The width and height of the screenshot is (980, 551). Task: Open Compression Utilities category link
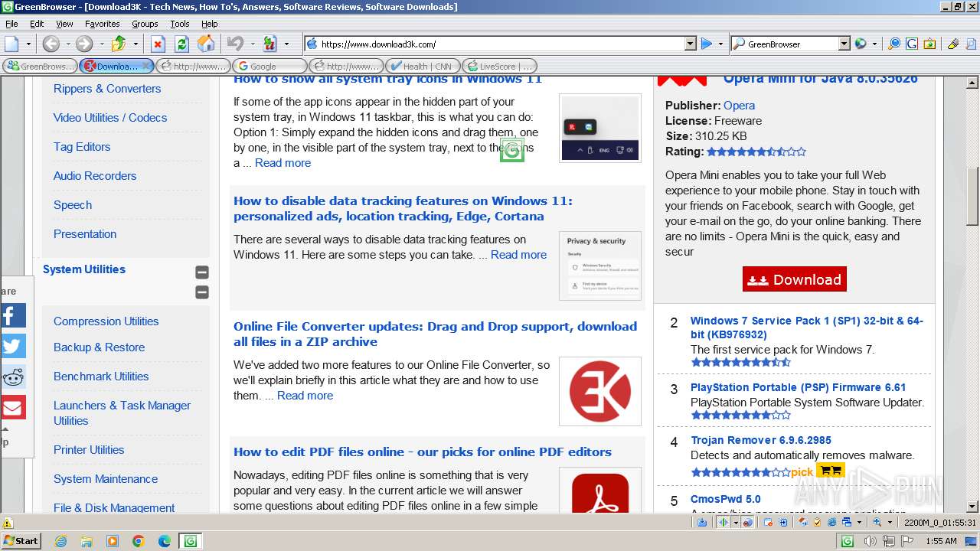tap(106, 321)
